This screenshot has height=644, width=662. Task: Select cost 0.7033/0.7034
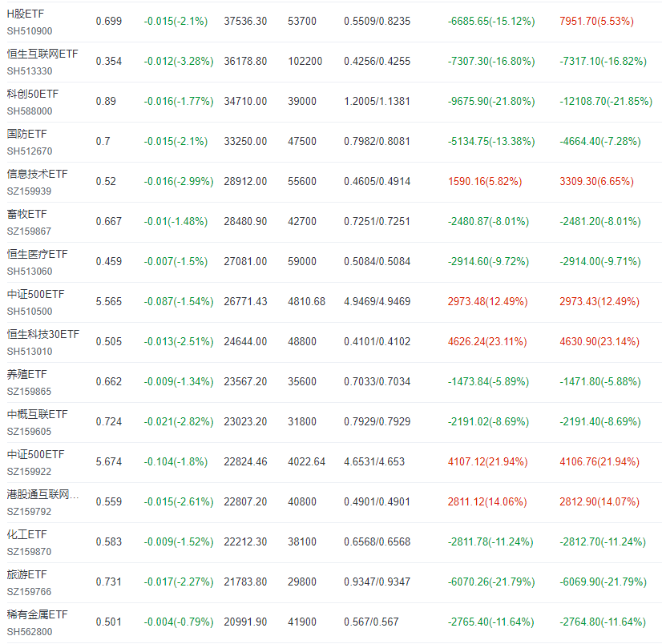pos(377,382)
